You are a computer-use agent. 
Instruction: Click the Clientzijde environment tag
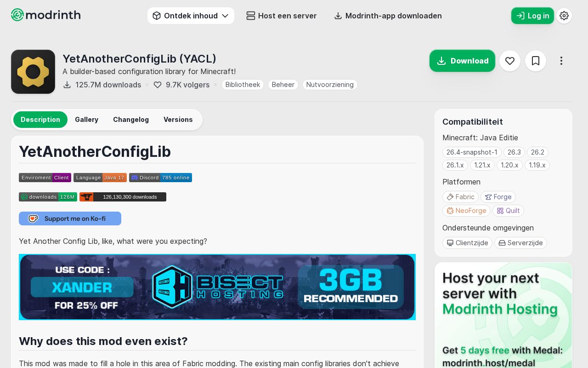pos(467,243)
